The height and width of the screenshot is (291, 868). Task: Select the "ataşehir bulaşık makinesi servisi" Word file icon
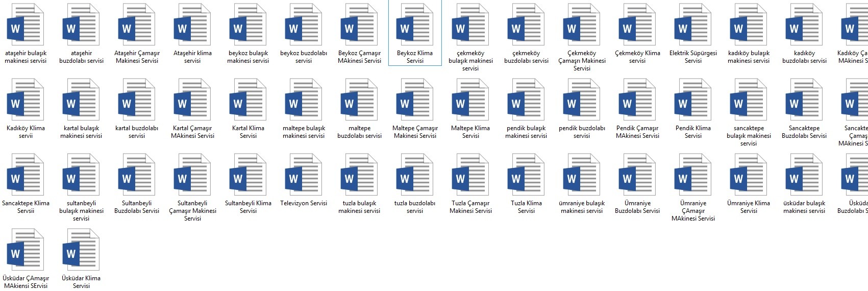(25, 25)
